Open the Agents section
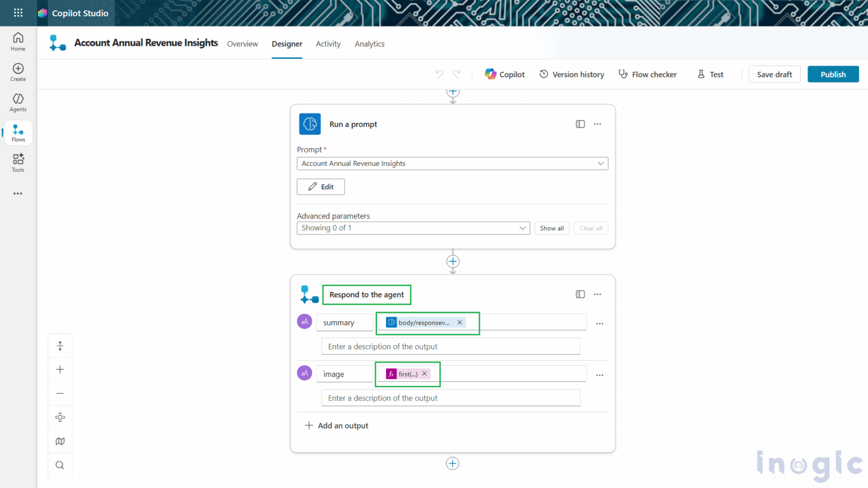 pyautogui.click(x=18, y=102)
